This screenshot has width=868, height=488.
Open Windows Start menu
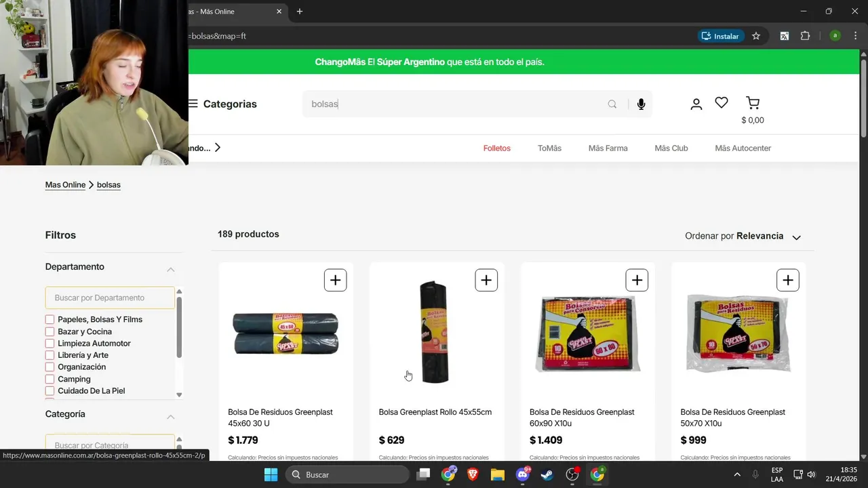271,474
